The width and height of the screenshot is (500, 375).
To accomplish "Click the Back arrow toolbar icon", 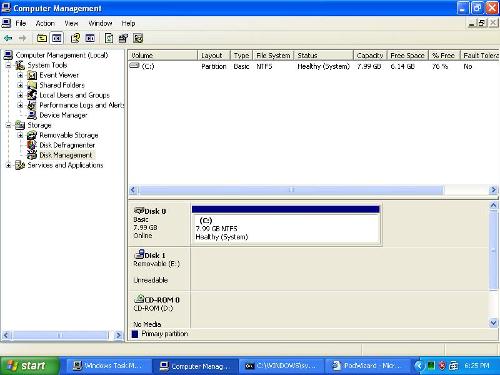I will [x=8, y=38].
